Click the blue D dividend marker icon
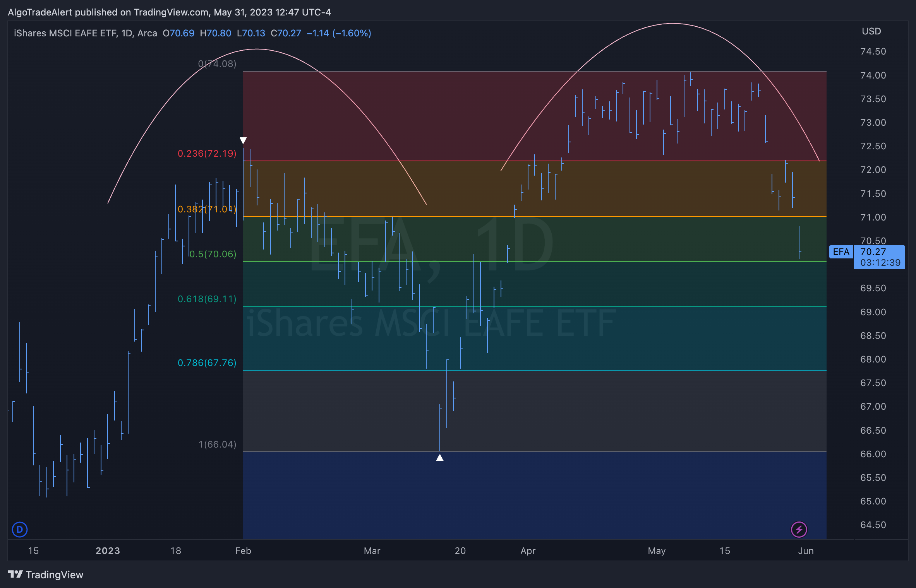 tap(20, 529)
